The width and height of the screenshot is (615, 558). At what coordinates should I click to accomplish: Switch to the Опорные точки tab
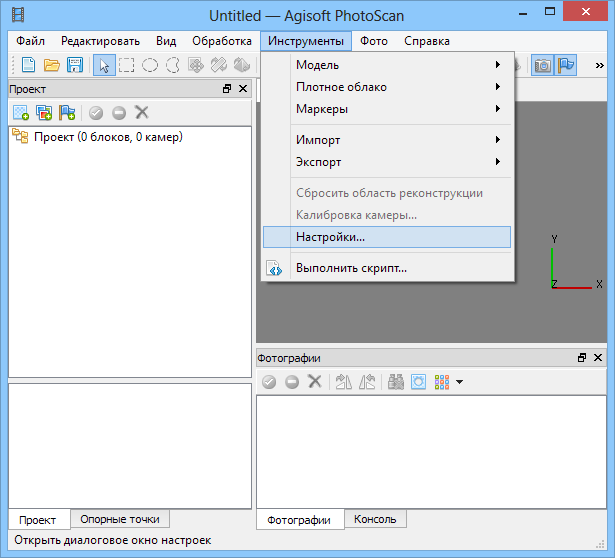coord(120,519)
